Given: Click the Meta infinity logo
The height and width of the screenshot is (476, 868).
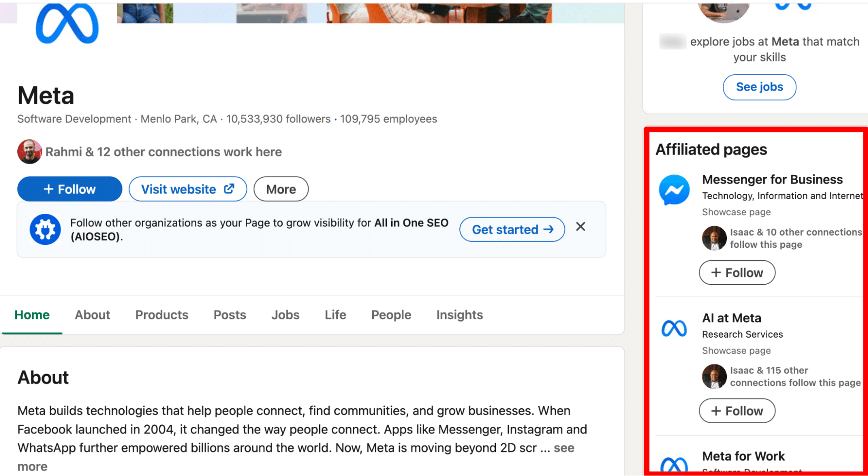Looking at the screenshot, I should (67, 23).
